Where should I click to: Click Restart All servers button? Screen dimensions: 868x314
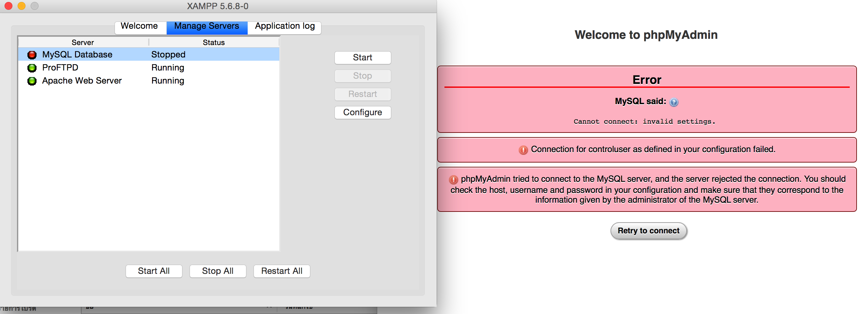(x=281, y=271)
